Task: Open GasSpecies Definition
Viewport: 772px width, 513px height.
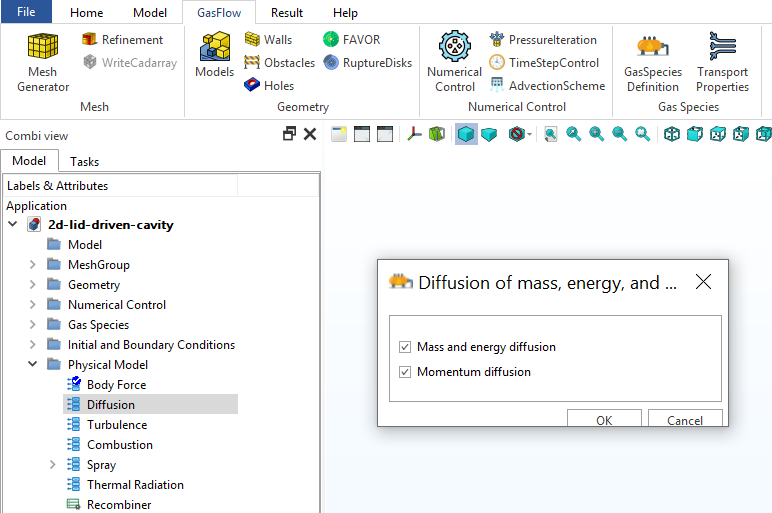Action: click(652, 62)
